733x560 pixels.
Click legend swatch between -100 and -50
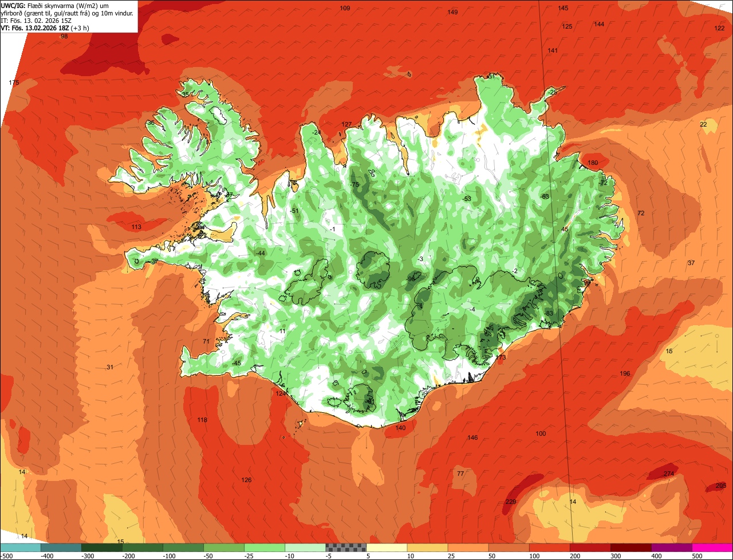(183, 547)
